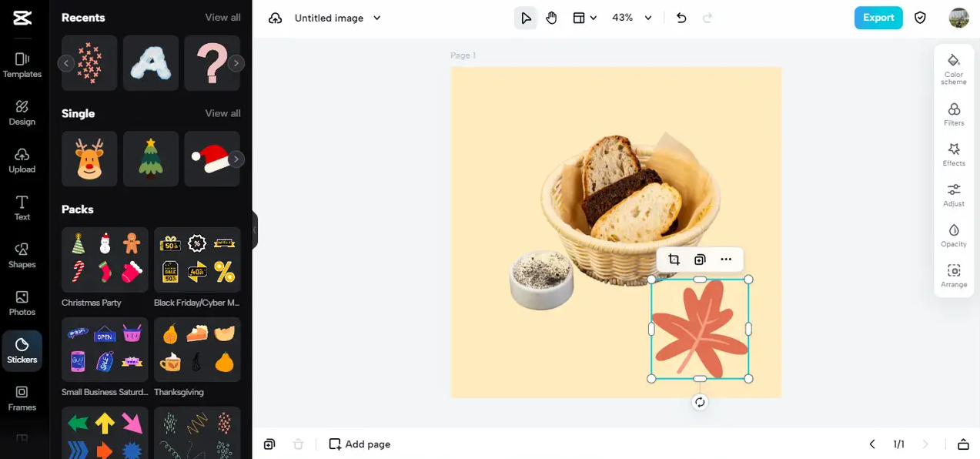The image size is (980, 459).
Task: Click the cloud save status icon
Action: 275,18
